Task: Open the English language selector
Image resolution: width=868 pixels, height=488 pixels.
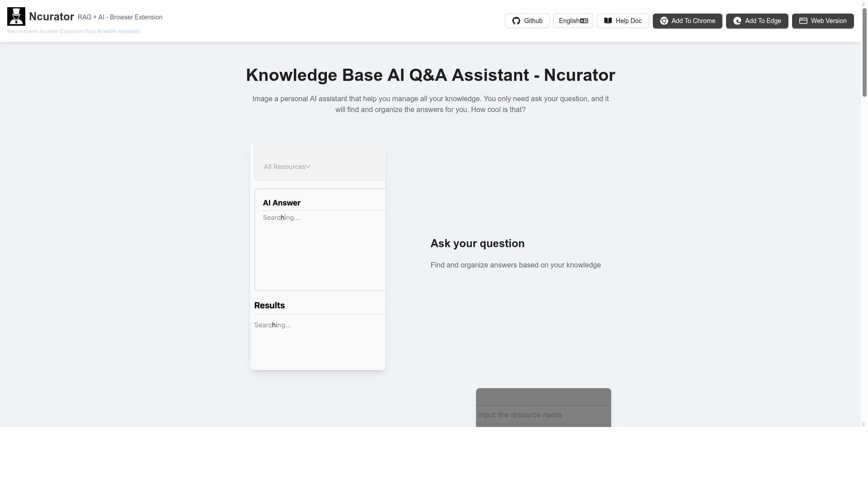Action: coord(573,21)
